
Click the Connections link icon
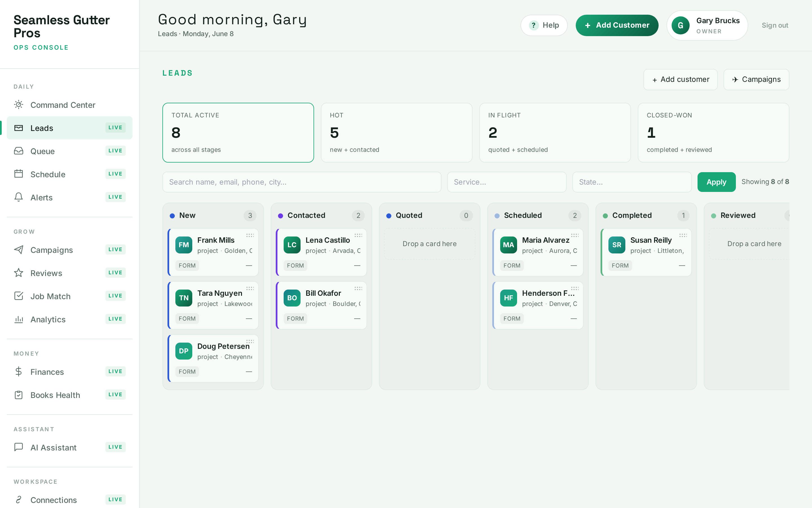coord(19,500)
